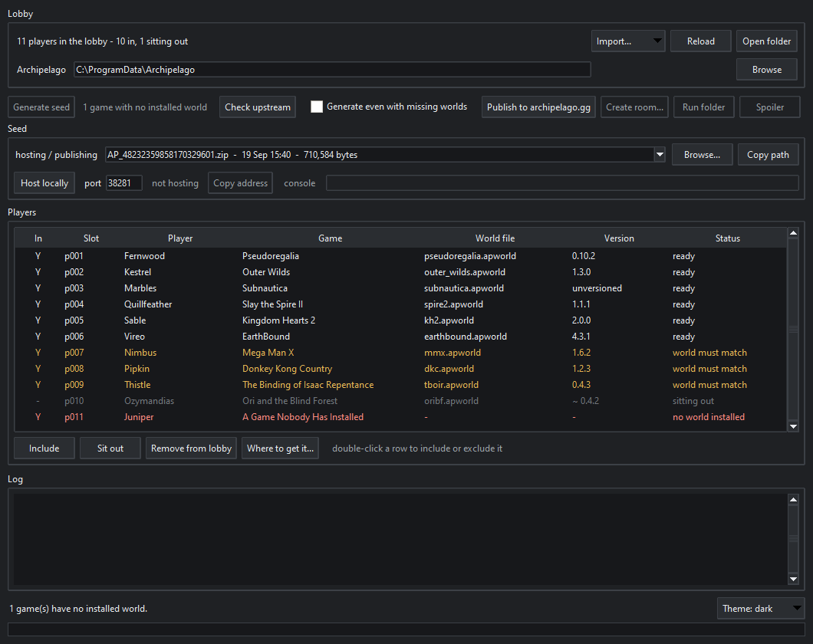The width and height of the screenshot is (813, 644).
Task: Select the Ozymandias sitting out row
Action: coord(400,400)
